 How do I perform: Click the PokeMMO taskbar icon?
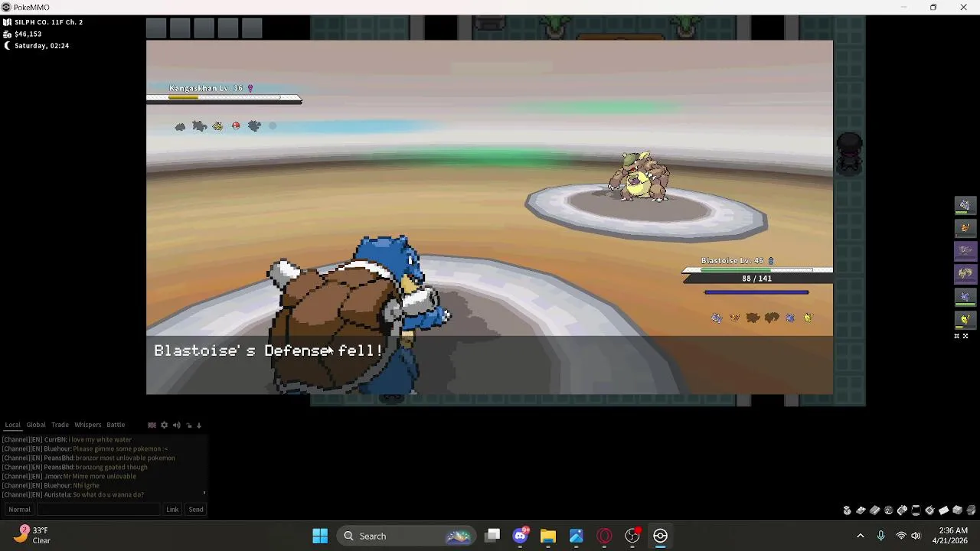(660, 536)
